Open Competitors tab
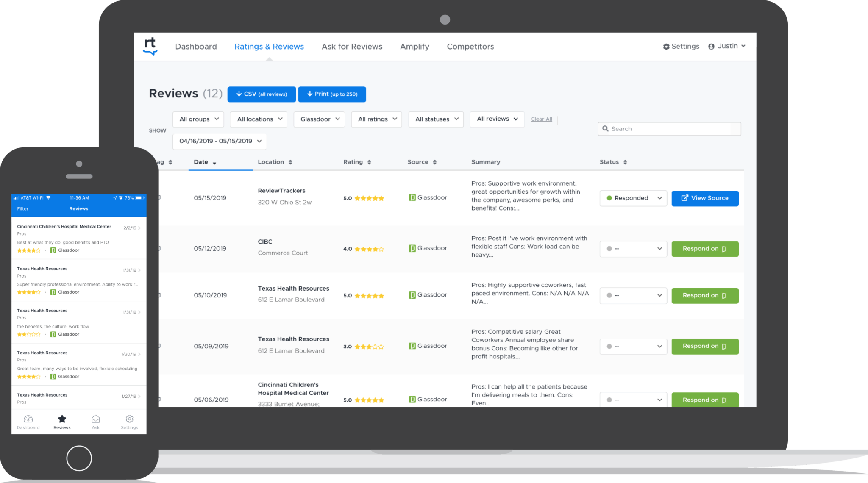The height and width of the screenshot is (483, 868). pyautogui.click(x=470, y=47)
